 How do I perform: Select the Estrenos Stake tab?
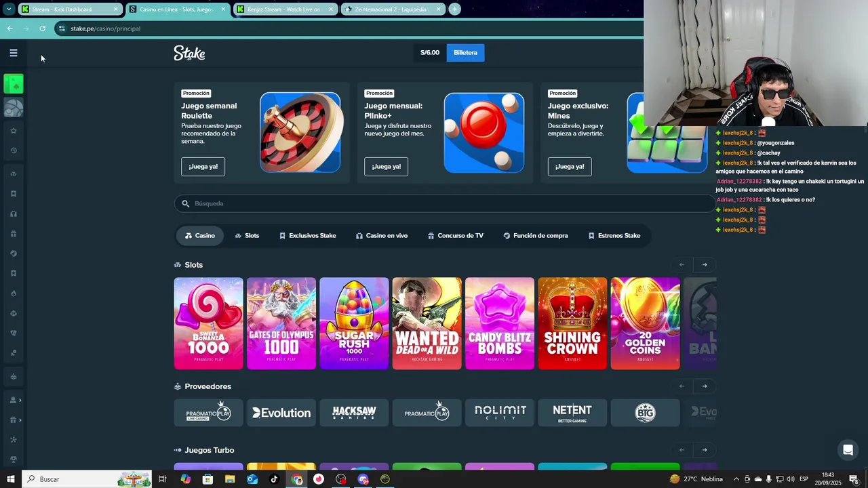614,236
